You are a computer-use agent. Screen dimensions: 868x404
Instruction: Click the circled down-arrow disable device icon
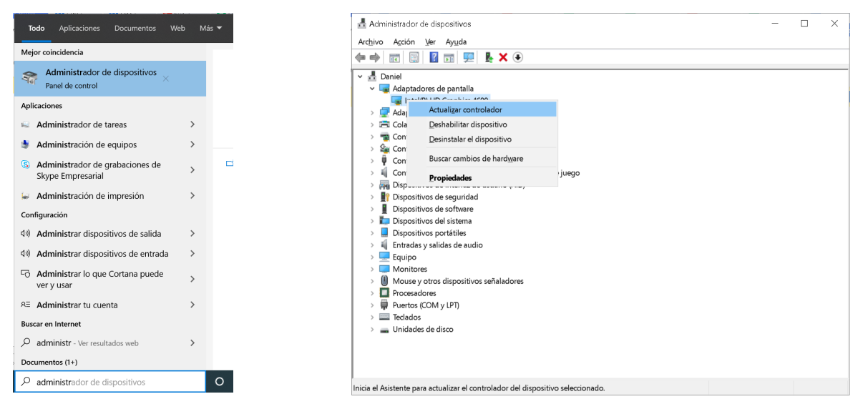click(518, 57)
